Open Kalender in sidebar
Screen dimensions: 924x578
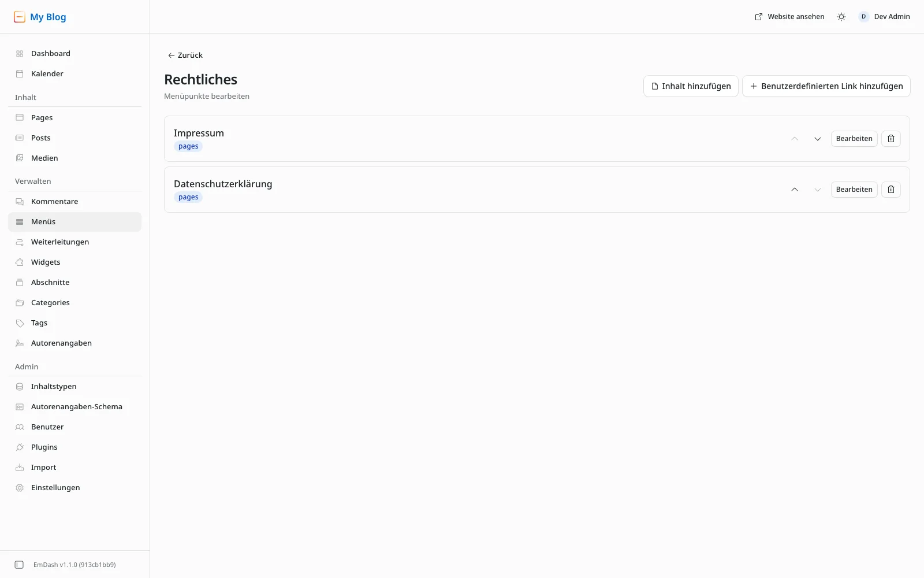click(75, 74)
